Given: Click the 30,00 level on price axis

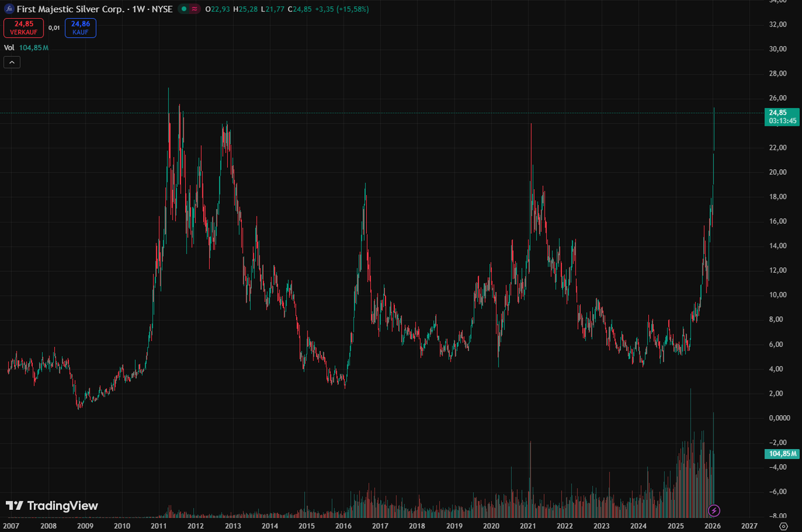Looking at the screenshot, I should point(777,49).
